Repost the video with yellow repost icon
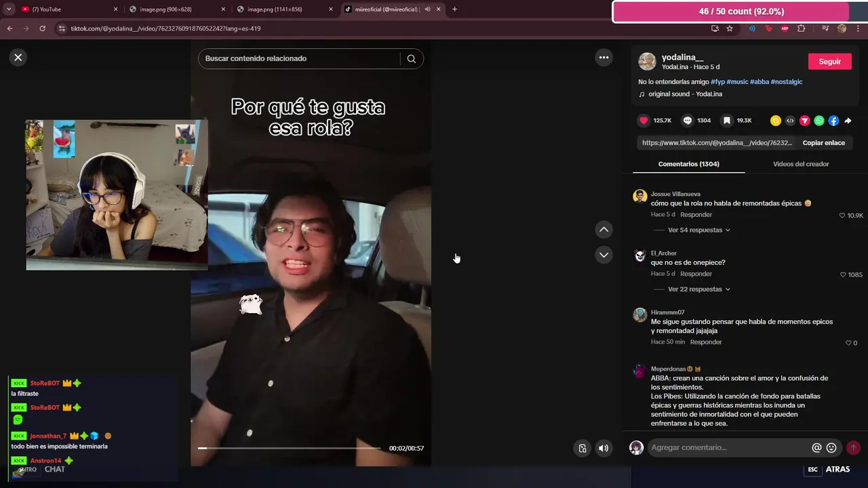Screen dimensions: 868x488 point(776,121)
